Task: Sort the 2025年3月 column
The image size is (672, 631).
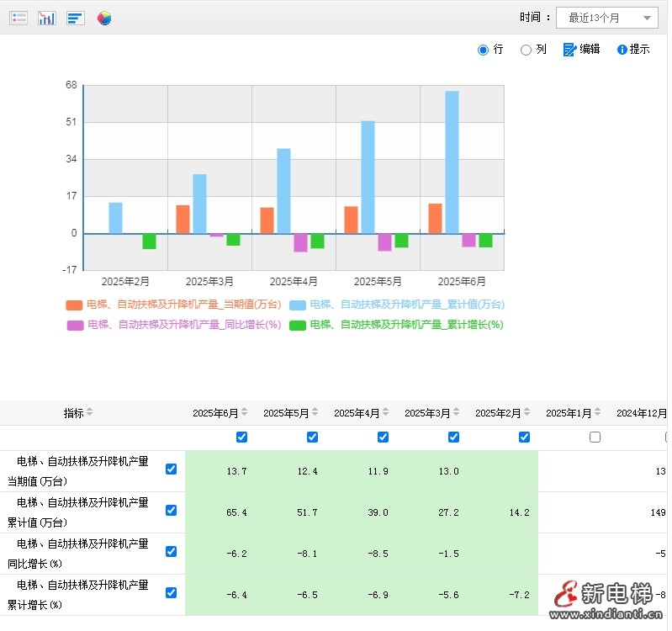Action: [x=457, y=412]
